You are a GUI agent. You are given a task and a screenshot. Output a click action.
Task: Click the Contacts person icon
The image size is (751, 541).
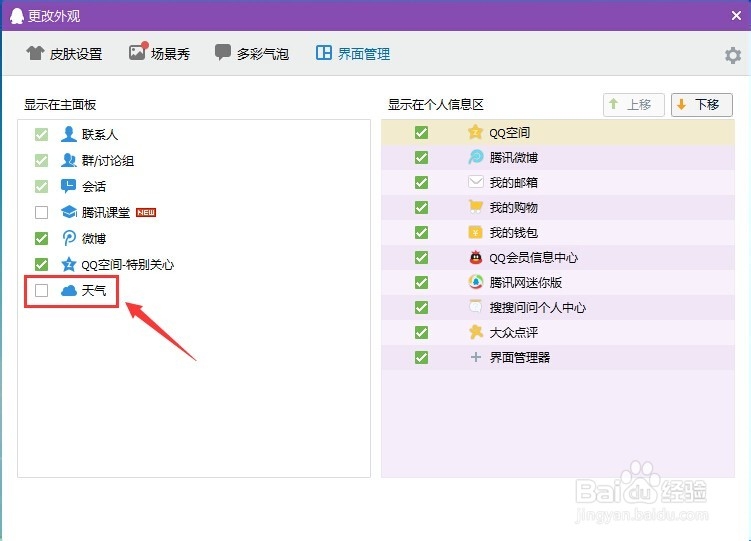69,135
